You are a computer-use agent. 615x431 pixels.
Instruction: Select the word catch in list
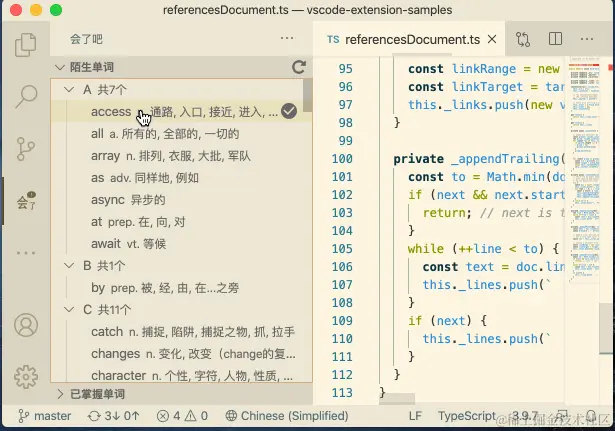(x=181, y=332)
